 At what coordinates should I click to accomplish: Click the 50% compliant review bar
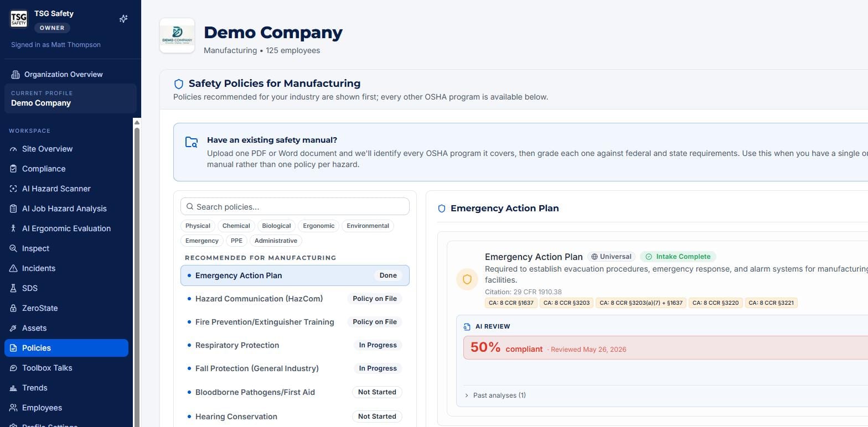click(665, 348)
